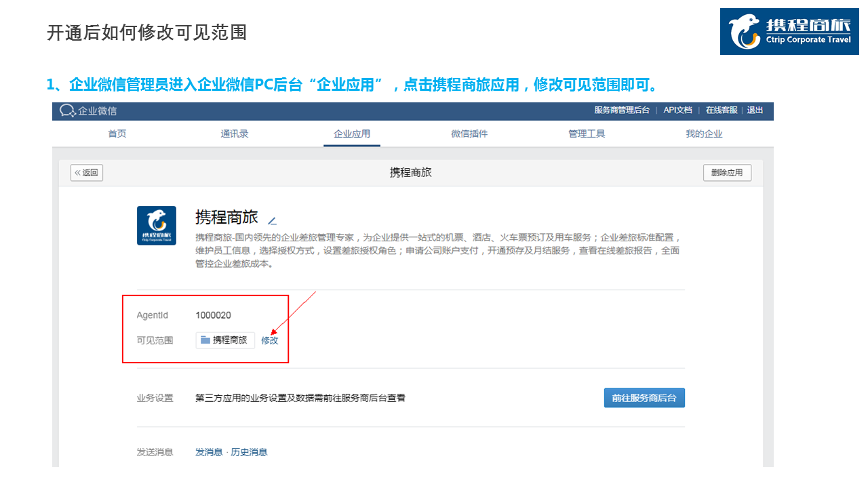Click the 业务设置 label
Image resolution: width=868 pixels, height=488 pixels.
[x=155, y=398]
